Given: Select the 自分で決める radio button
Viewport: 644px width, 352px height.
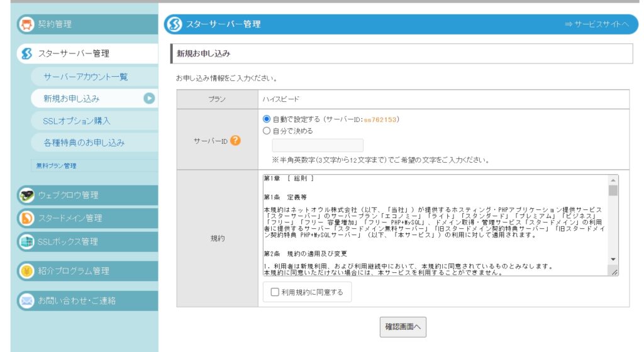Looking at the screenshot, I should tap(267, 131).
